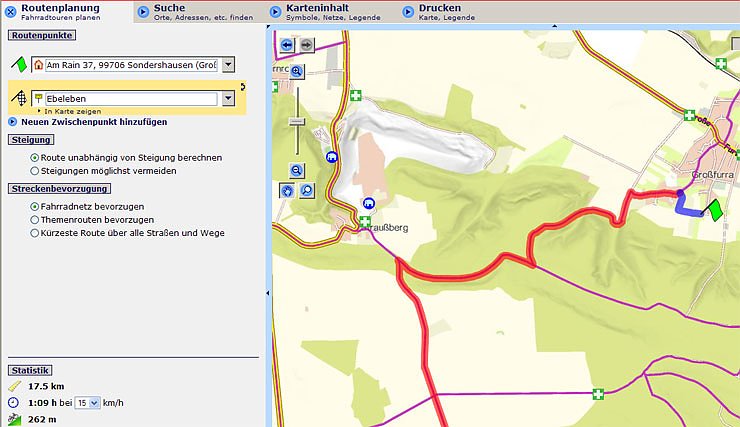
Task: Select 'Kürzeste Route über alle Straßen und Wege'
Action: [x=36, y=233]
